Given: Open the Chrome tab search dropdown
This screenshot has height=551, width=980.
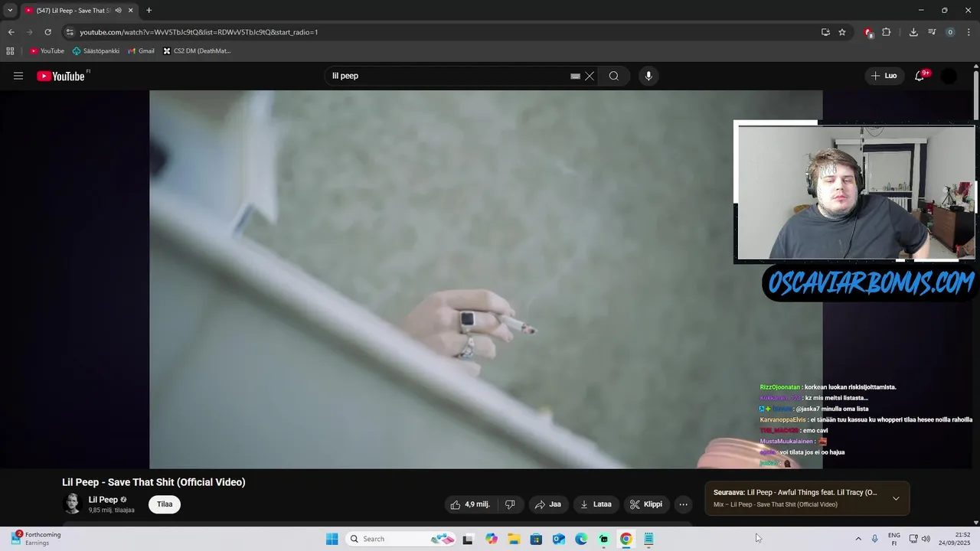Looking at the screenshot, I should pos(10,10).
